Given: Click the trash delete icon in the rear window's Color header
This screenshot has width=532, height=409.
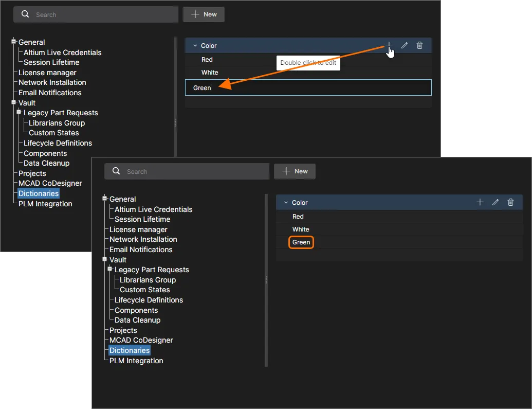Looking at the screenshot, I should [x=419, y=46].
